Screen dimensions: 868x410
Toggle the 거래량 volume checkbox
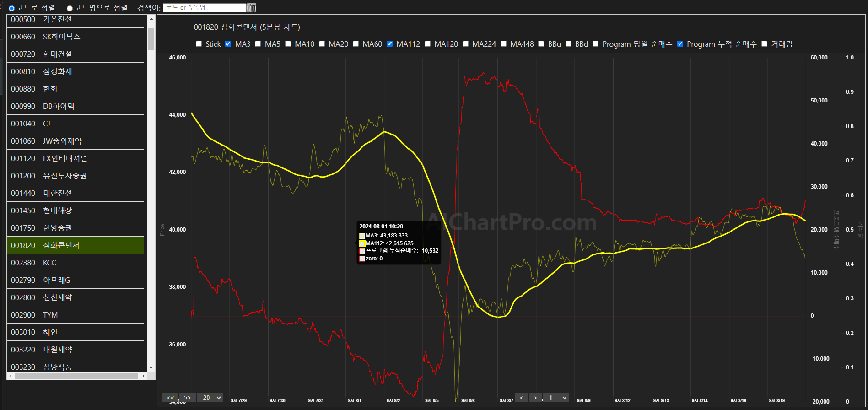[x=765, y=44]
